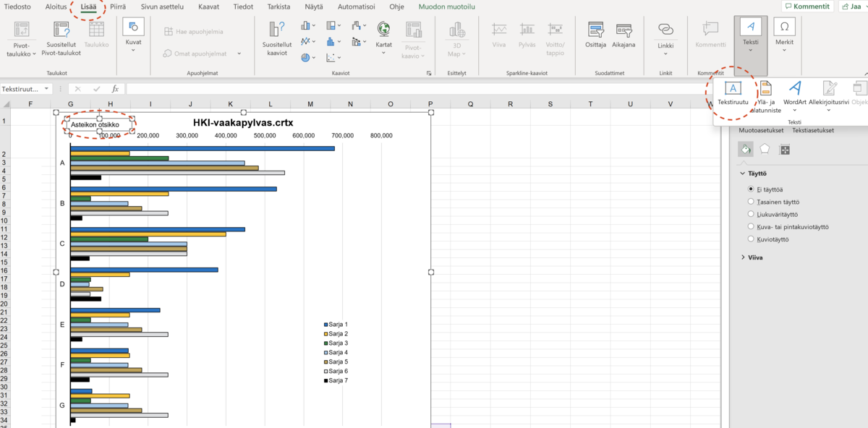Click the Kommentit button

807,7
